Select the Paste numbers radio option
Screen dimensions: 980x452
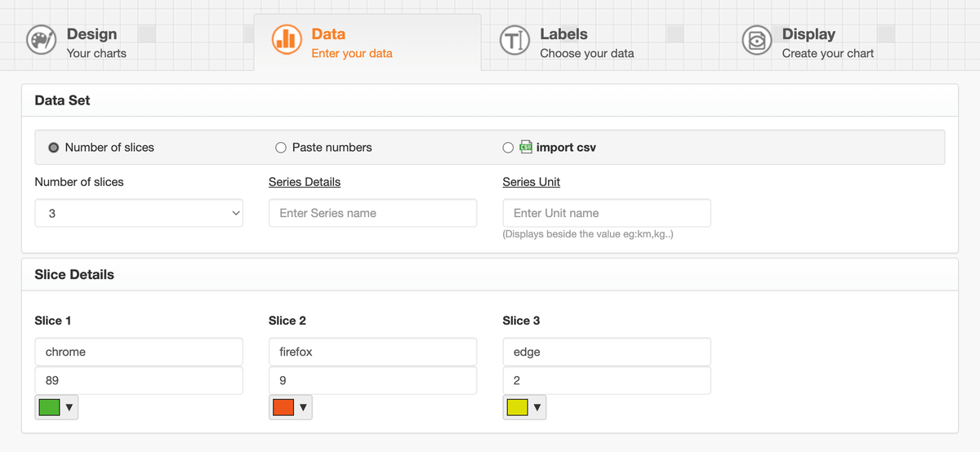coord(281,148)
